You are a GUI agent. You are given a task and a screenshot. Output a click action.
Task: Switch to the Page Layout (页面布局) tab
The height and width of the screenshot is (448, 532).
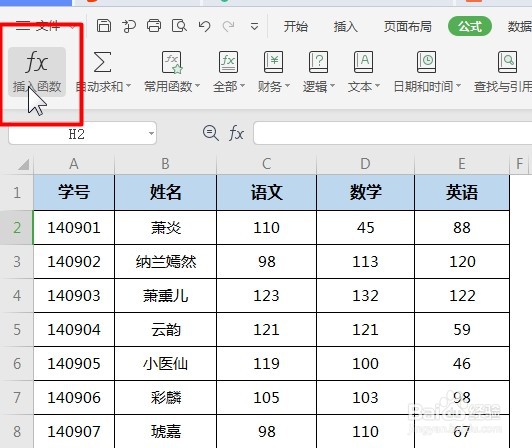tap(407, 26)
